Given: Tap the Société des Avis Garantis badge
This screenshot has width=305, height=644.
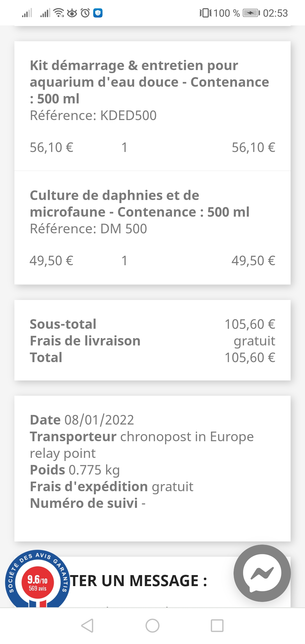Looking at the screenshot, I should pyautogui.click(x=37, y=580).
